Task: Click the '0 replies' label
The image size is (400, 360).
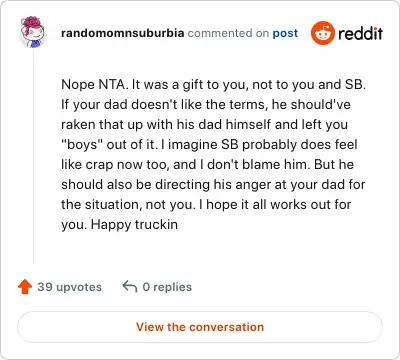Action: pyautogui.click(x=167, y=287)
